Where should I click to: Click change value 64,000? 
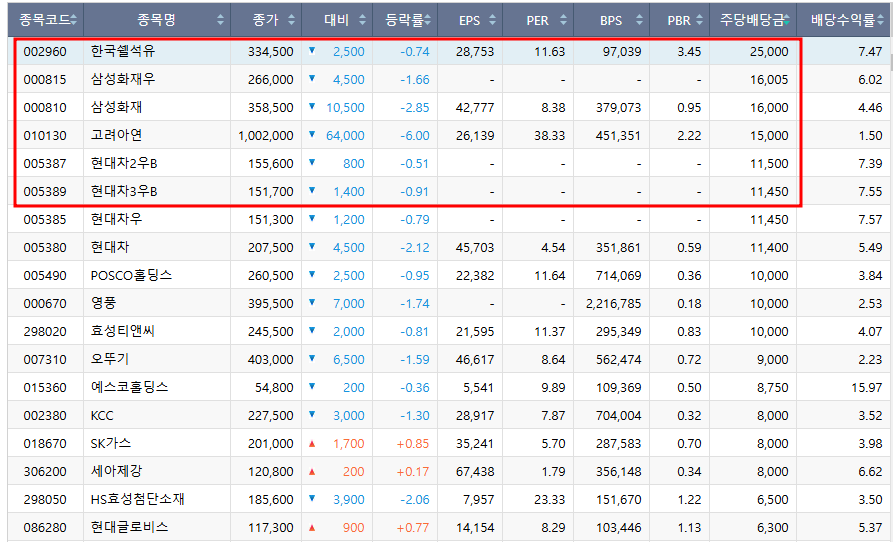pos(345,136)
